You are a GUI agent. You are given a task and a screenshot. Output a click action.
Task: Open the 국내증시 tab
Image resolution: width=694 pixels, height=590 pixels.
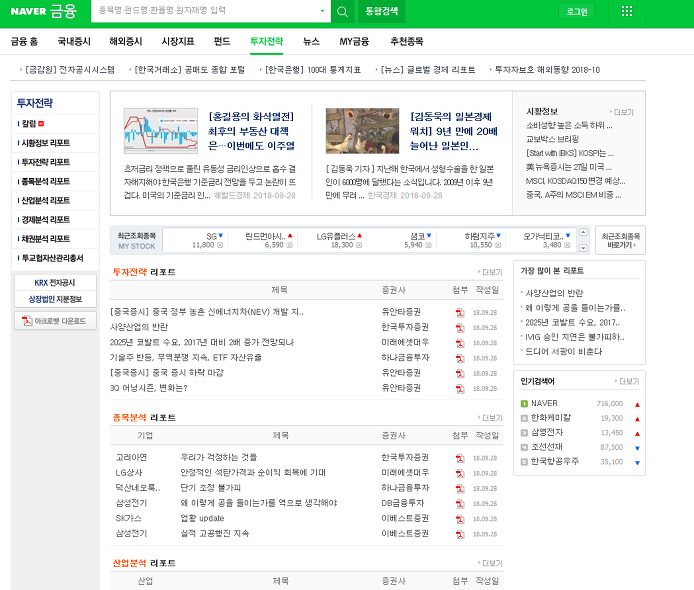pos(74,42)
